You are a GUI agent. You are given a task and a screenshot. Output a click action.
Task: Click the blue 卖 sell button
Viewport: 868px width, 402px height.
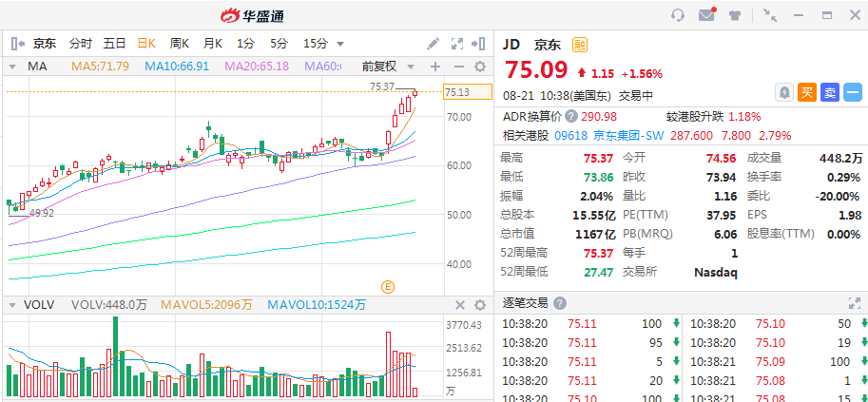(830, 92)
